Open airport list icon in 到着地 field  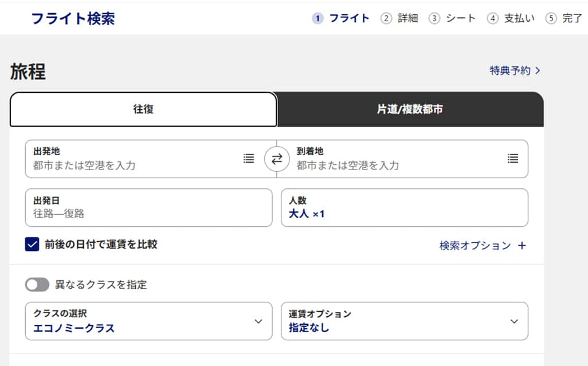513,159
